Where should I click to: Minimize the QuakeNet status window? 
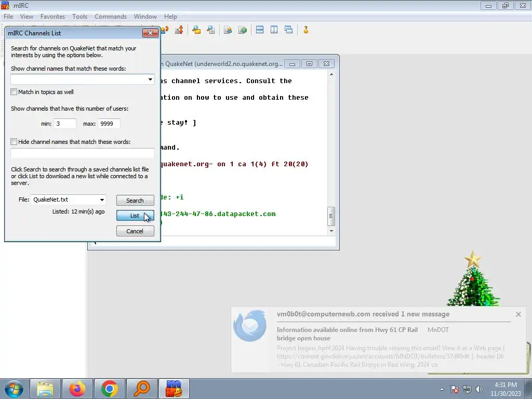coord(292,64)
